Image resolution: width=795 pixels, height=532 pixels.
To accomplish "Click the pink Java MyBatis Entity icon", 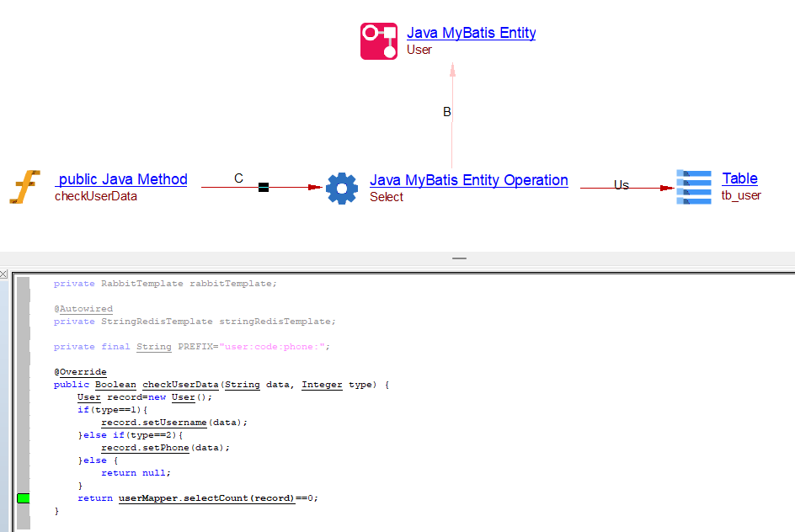I will point(378,41).
